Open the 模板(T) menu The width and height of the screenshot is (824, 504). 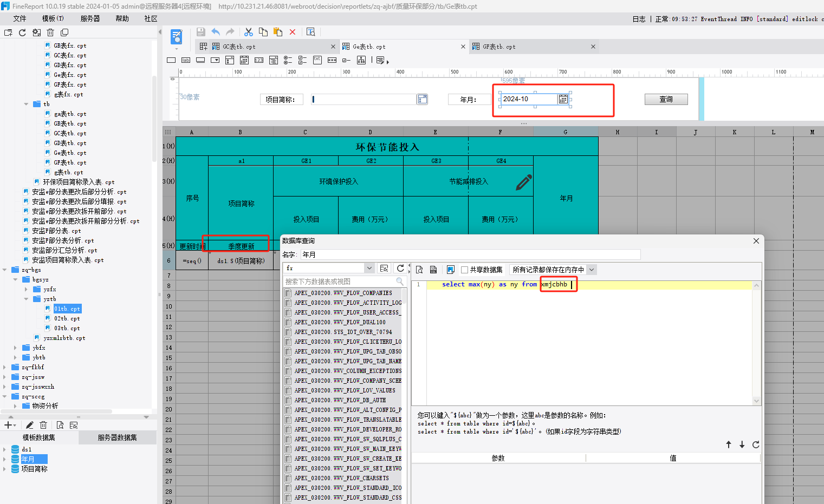pyautogui.click(x=53, y=18)
